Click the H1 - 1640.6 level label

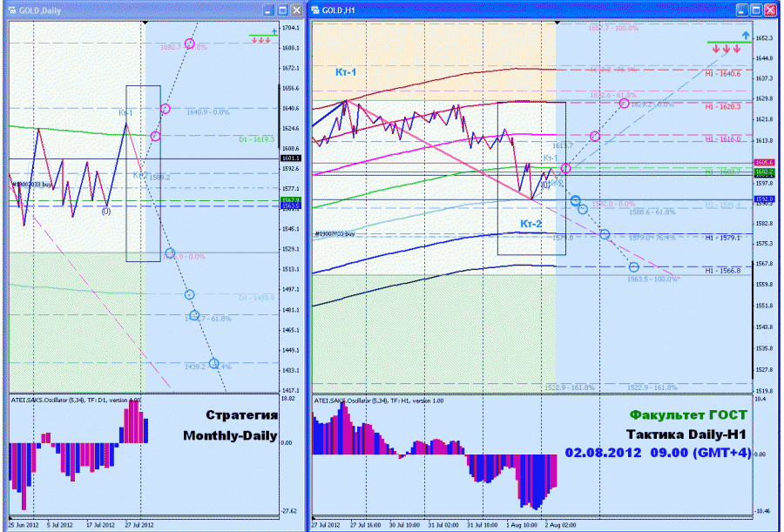723,74
